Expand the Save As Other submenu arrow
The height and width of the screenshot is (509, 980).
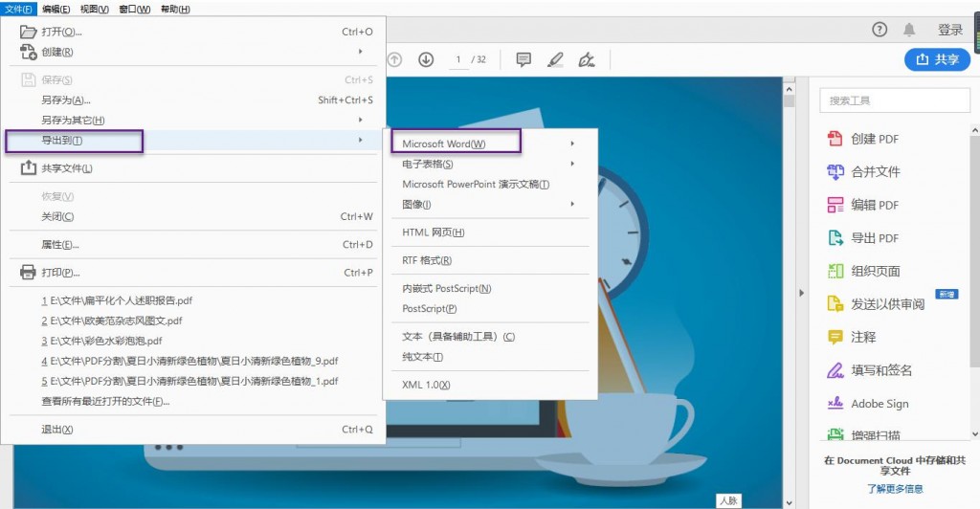361,120
